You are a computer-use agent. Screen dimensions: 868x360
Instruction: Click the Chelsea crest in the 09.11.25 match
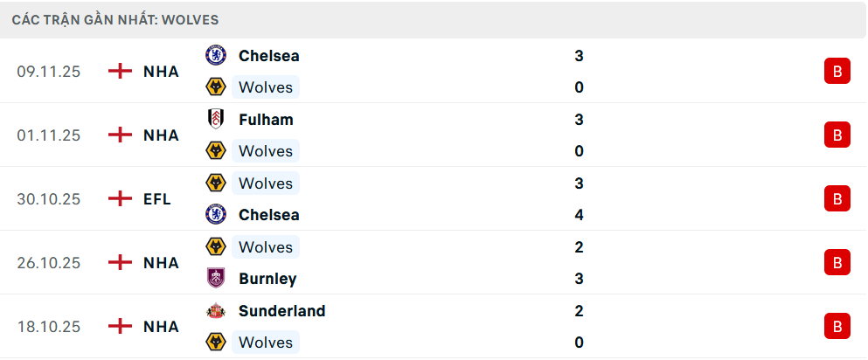pos(215,55)
